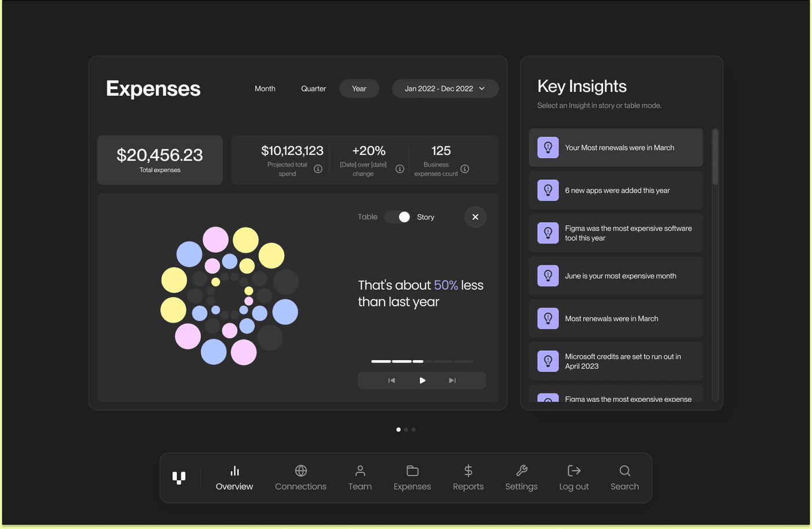This screenshot has width=812, height=529.
Task: Select insight 'June is your most expensive month'
Action: point(616,276)
